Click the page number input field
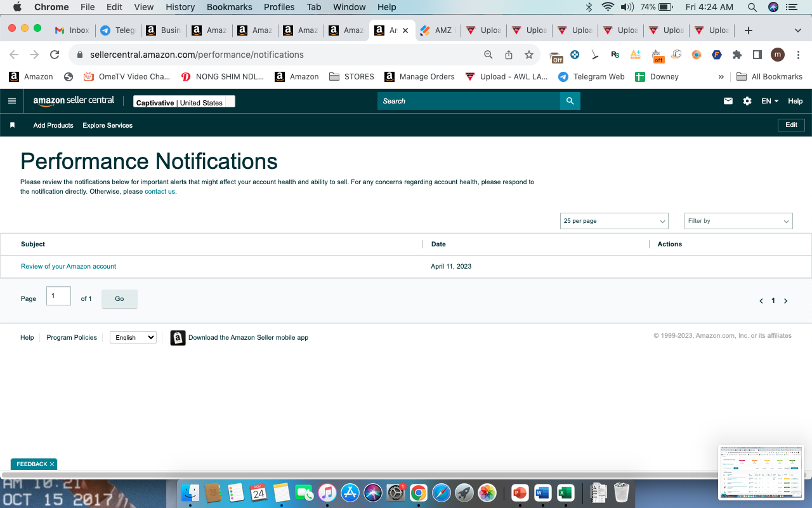The height and width of the screenshot is (508, 812). [x=58, y=296]
